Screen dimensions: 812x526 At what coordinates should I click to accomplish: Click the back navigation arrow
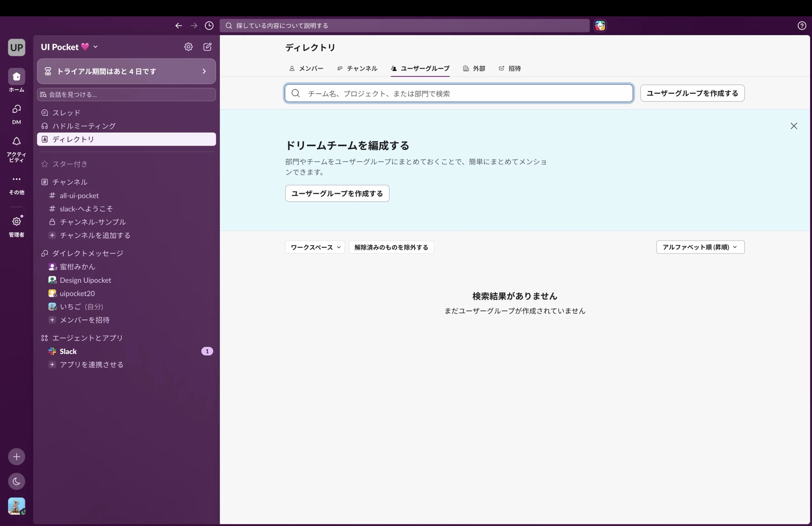pyautogui.click(x=178, y=26)
